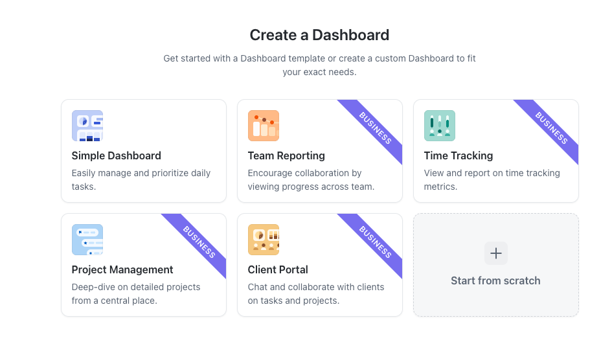This screenshot has height=364, width=612.
Task: Click the Time Tracking template icon
Action: pyautogui.click(x=440, y=126)
